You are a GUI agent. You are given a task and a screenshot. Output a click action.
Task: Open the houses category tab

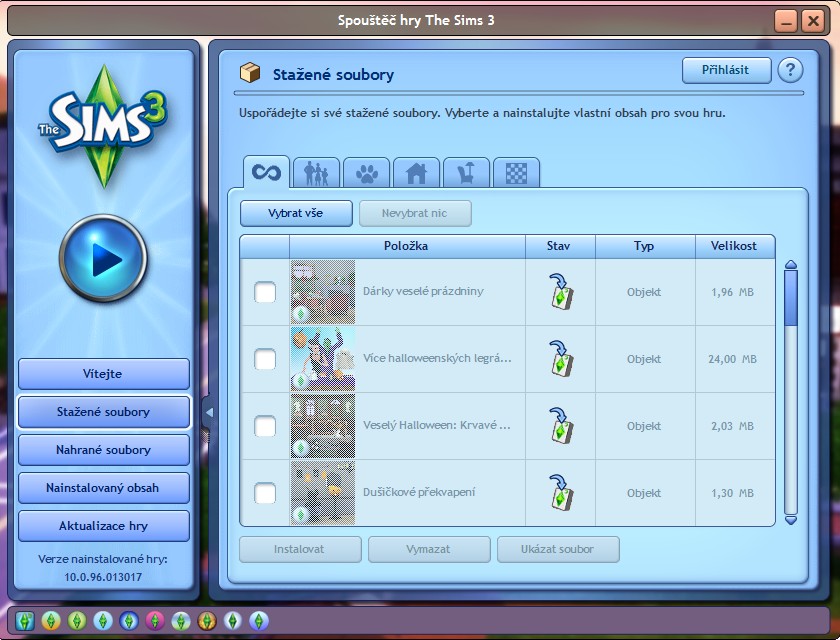pyautogui.click(x=416, y=172)
